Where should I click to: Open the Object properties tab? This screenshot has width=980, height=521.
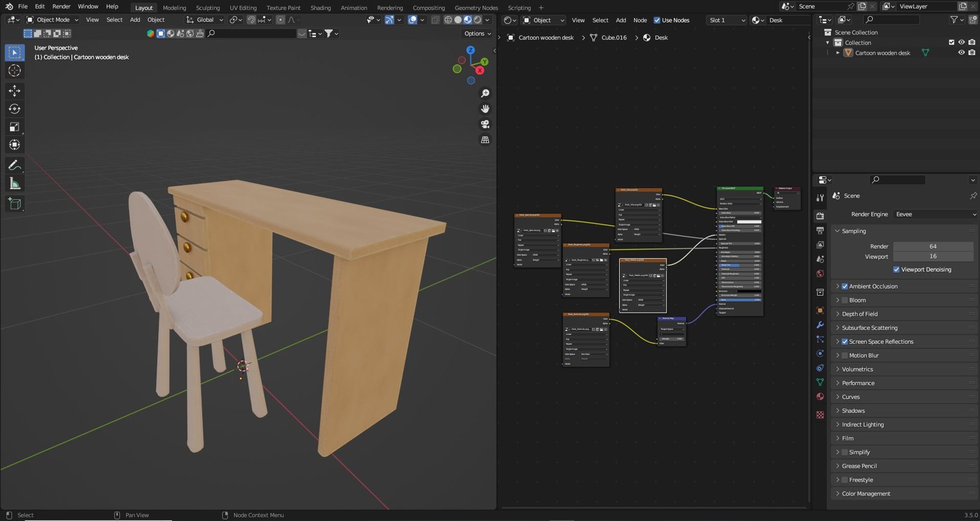pos(820,310)
